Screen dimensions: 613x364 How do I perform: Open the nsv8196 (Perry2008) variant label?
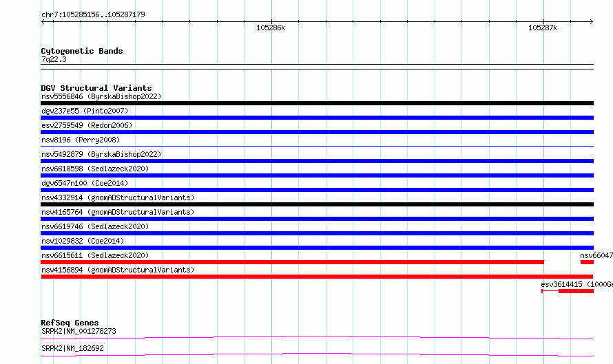(81, 140)
